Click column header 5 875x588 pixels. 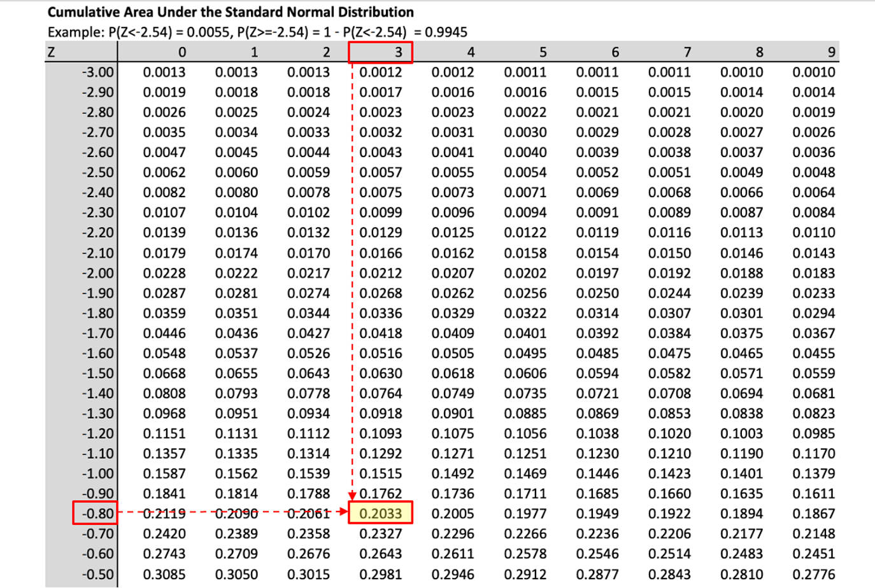click(x=543, y=52)
